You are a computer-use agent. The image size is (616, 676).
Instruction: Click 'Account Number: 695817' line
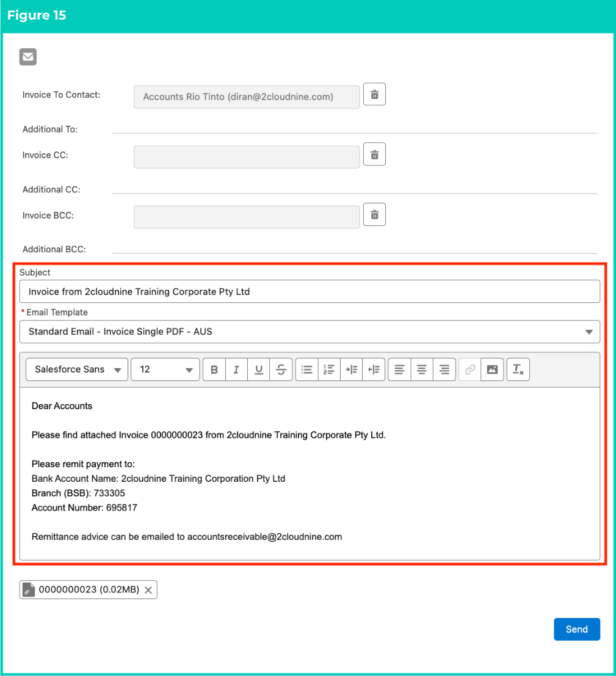(x=84, y=508)
